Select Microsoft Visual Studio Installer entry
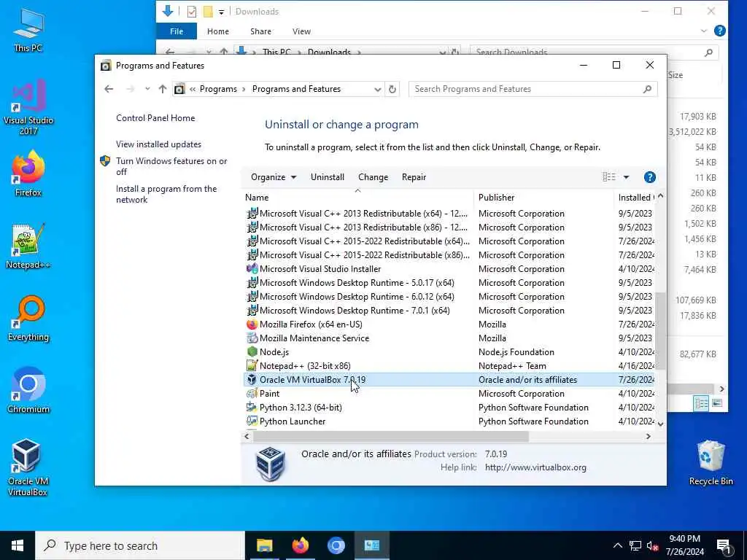747x560 pixels. point(449,269)
